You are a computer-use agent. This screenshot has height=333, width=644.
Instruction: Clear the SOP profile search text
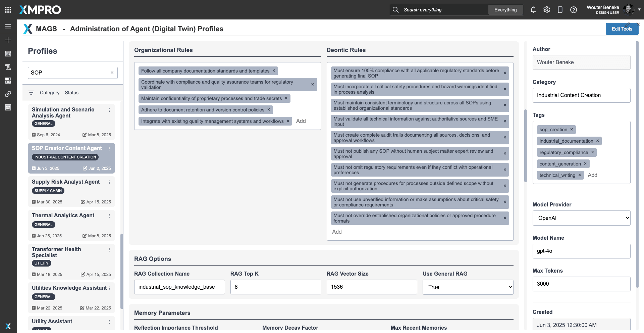coord(112,73)
